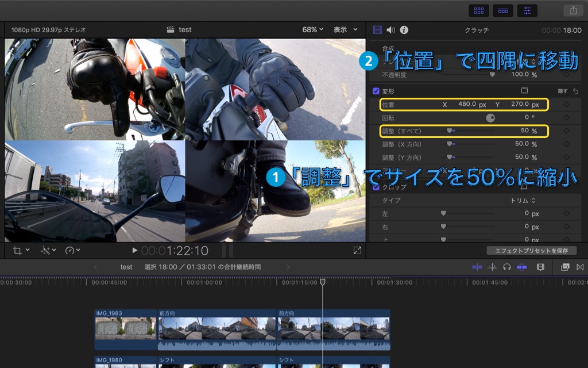Select the IMG_1980 clip in timeline
Viewport: 588px width, 368px height.
[125, 362]
